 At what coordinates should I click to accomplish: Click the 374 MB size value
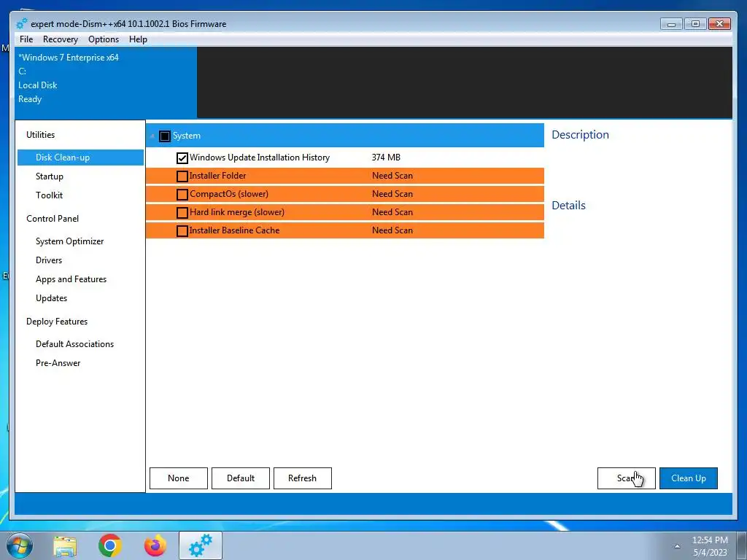(386, 157)
